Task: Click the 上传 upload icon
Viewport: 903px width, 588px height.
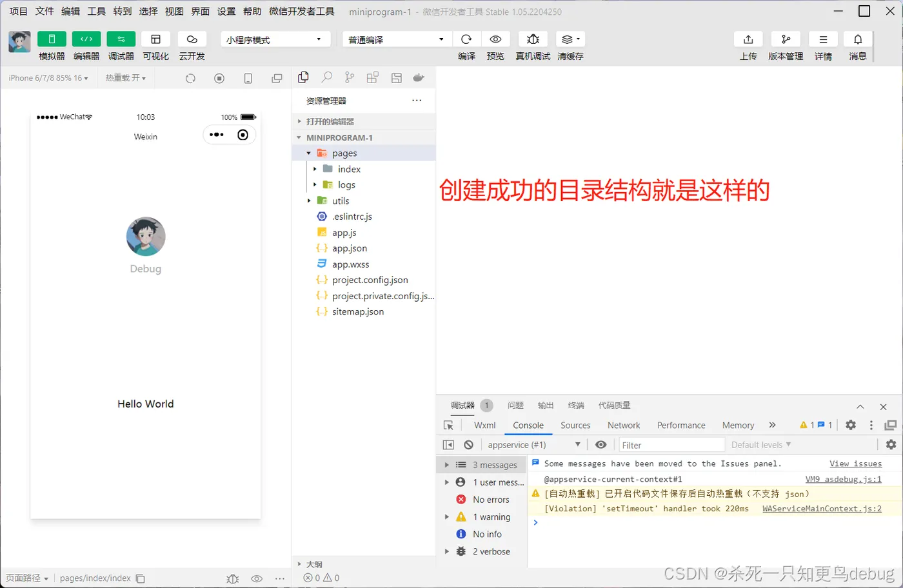Action: tap(748, 39)
